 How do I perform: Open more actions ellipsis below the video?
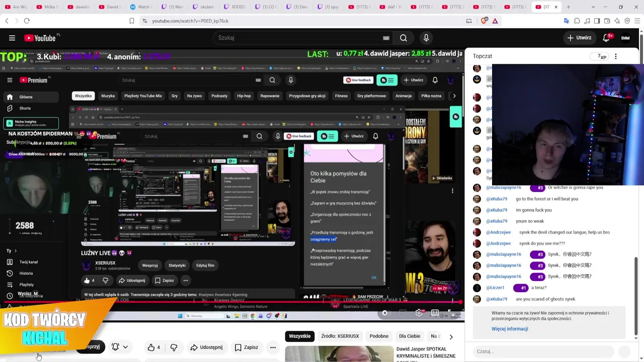[x=273, y=347]
